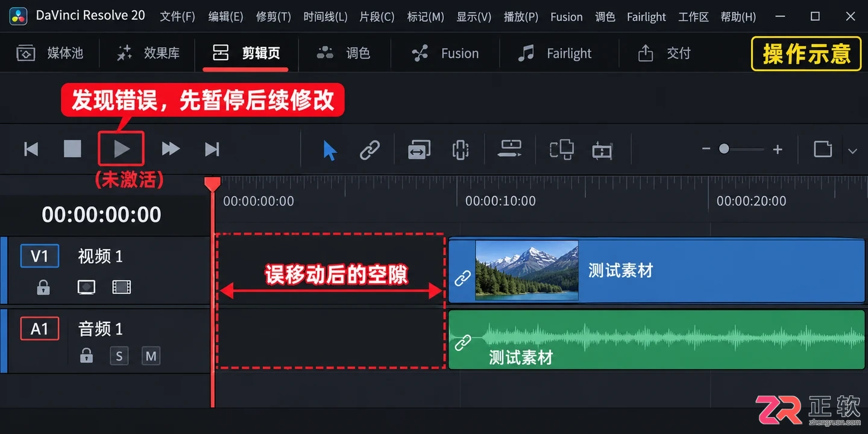
Task: Click the V1 track destination button
Action: pyautogui.click(x=40, y=256)
